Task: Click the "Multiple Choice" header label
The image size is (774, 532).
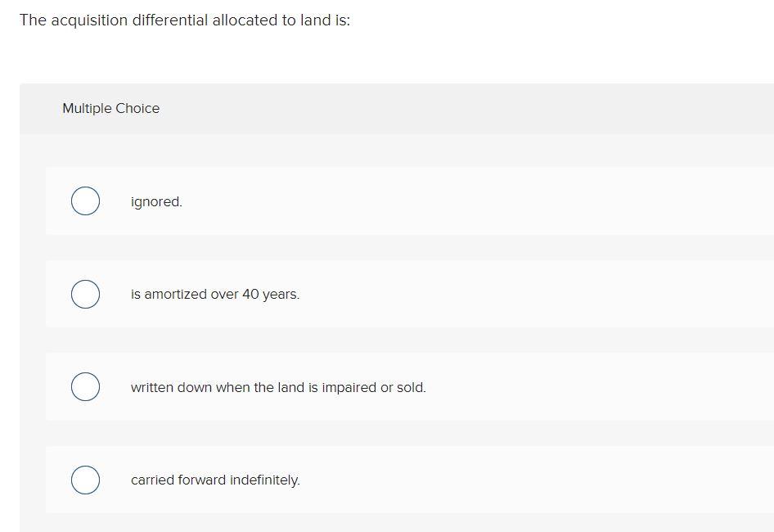Action: pyautogui.click(x=110, y=108)
